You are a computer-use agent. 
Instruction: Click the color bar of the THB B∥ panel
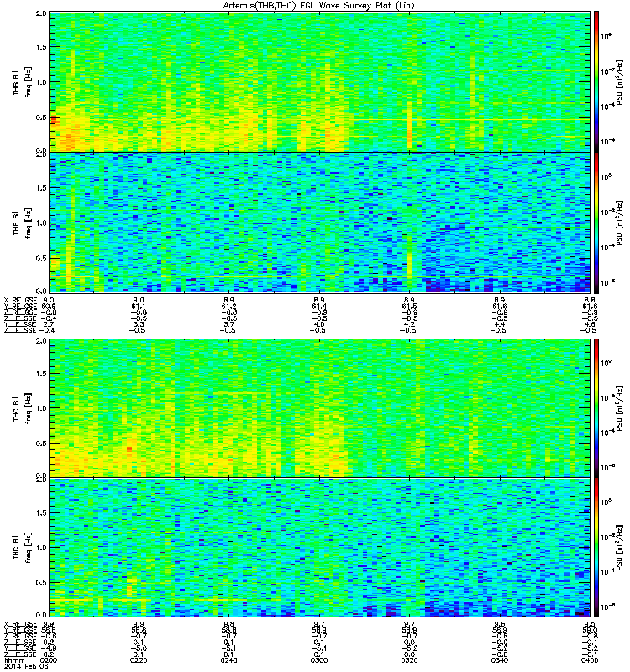click(x=596, y=223)
